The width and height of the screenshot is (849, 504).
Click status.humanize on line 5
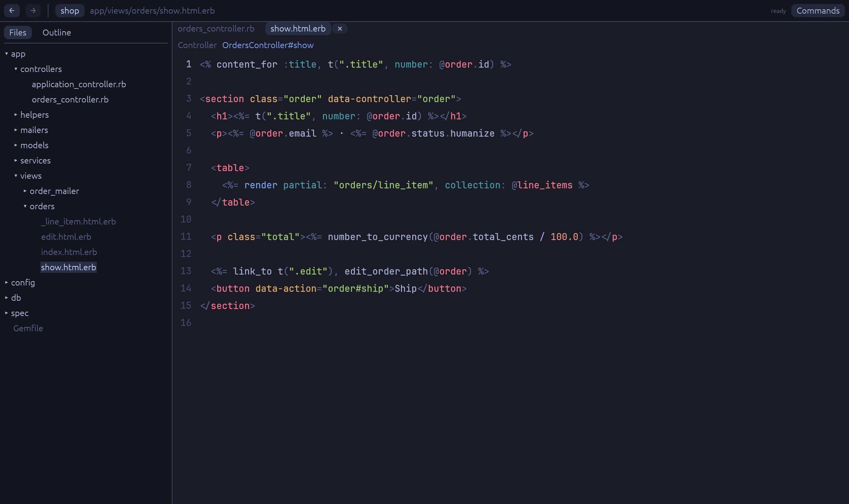[x=453, y=134]
